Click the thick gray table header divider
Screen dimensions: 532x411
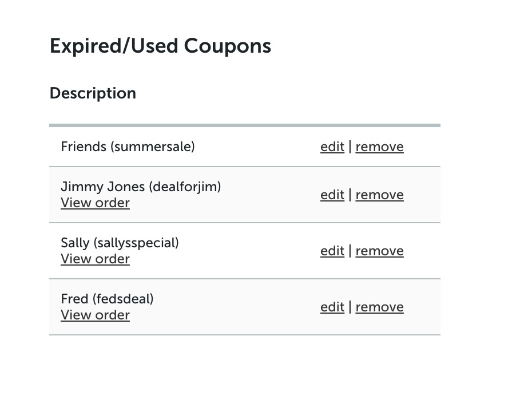(245, 125)
